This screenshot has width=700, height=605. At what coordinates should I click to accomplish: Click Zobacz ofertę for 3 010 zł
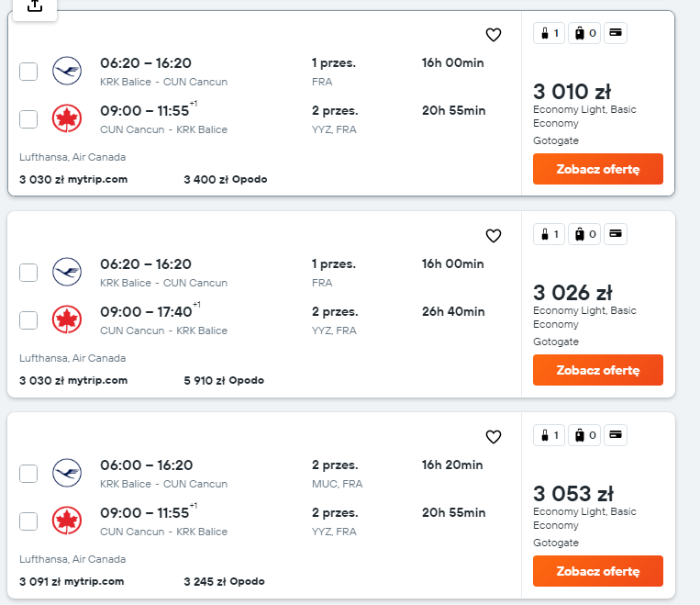click(598, 169)
